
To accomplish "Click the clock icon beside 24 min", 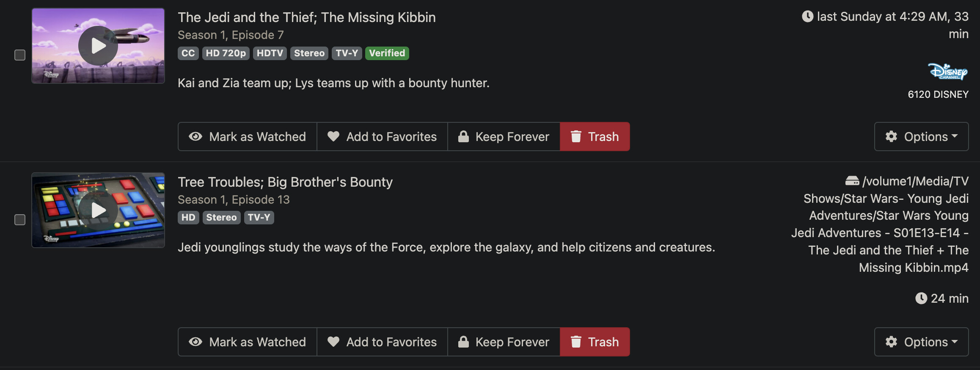I will pos(921,298).
